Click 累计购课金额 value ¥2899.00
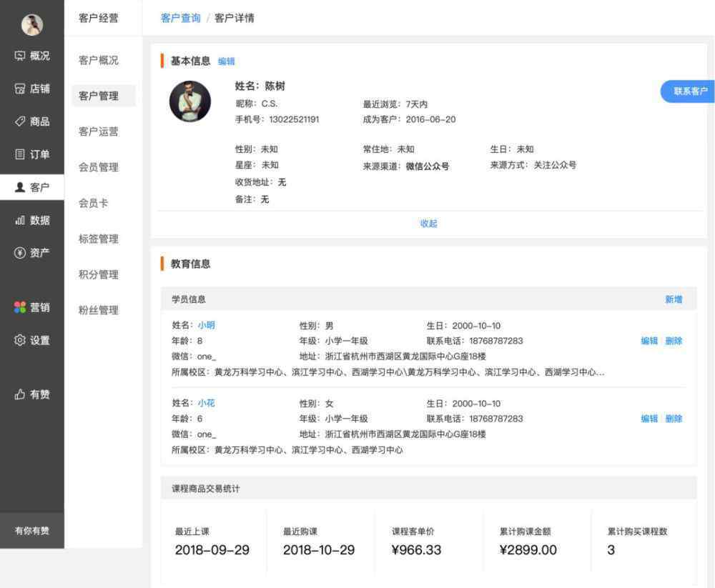Viewport: 715px width, 588px height. click(528, 550)
